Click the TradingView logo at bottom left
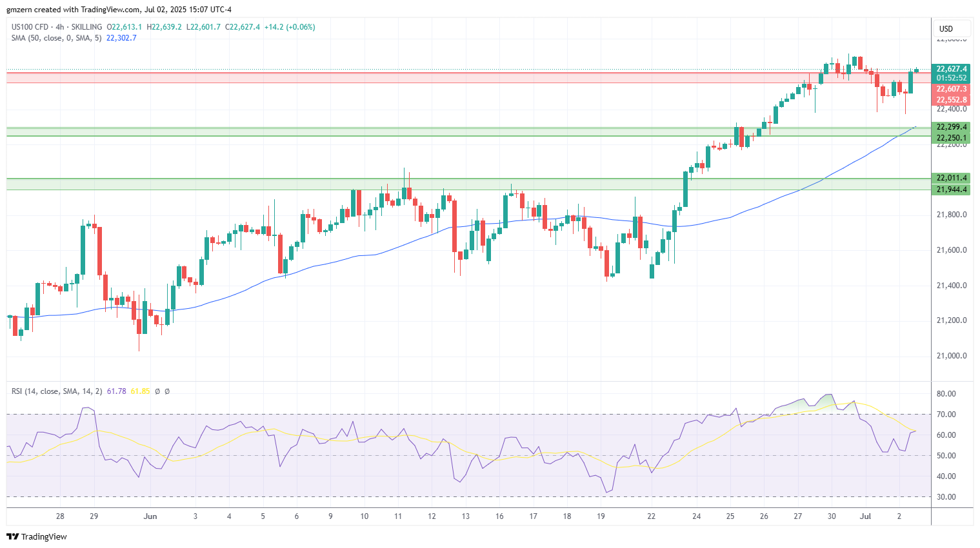Viewport: 980px width, 548px height. pyautogui.click(x=37, y=536)
